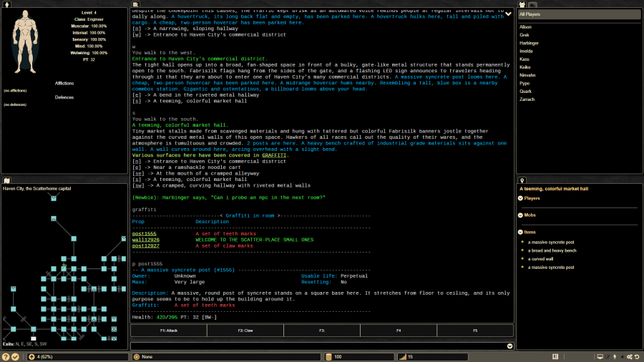Open the chat bubble tab

pyautogui.click(x=532, y=5)
